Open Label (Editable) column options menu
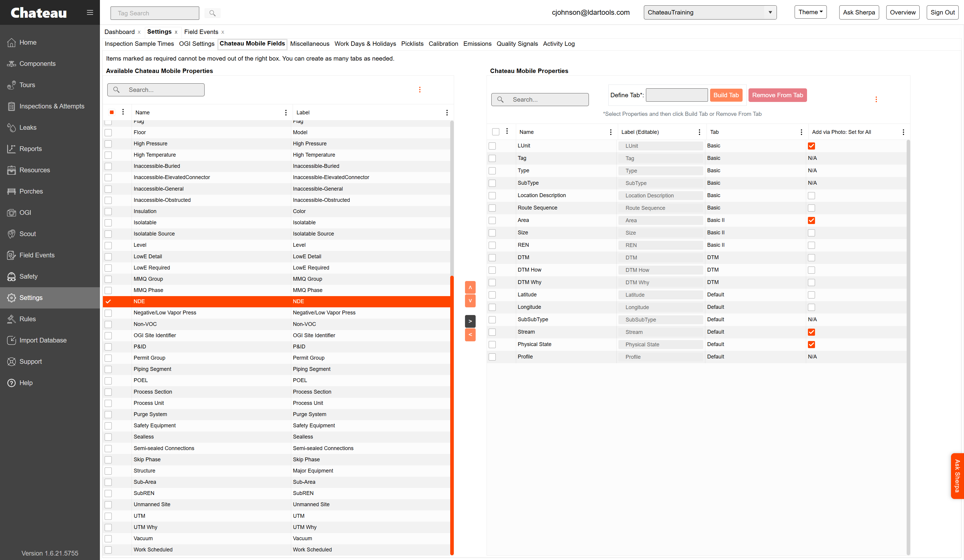 click(x=699, y=132)
